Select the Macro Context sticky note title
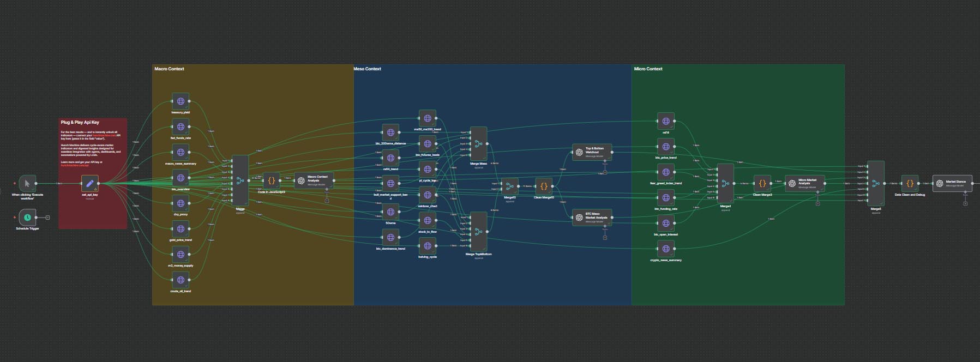Image resolution: width=980 pixels, height=362 pixels. pyautogui.click(x=169, y=69)
